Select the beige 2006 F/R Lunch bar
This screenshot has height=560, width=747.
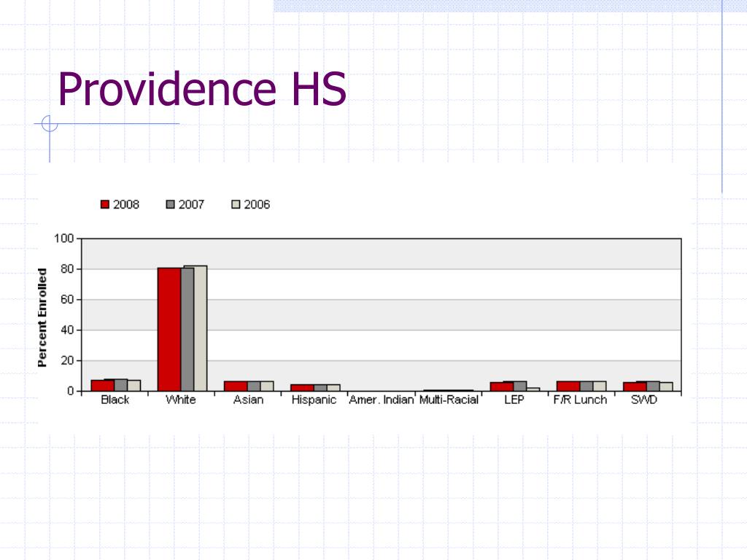pos(600,386)
